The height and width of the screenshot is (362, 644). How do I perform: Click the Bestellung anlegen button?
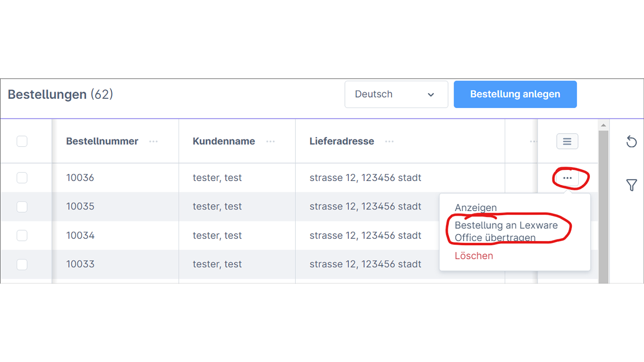click(515, 94)
